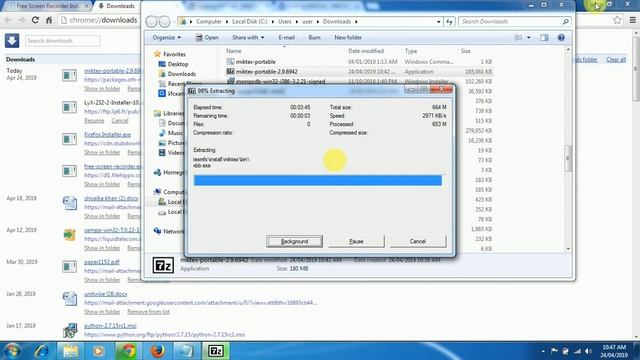
Task: Expand the Share with menu
Action: [248, 38]
